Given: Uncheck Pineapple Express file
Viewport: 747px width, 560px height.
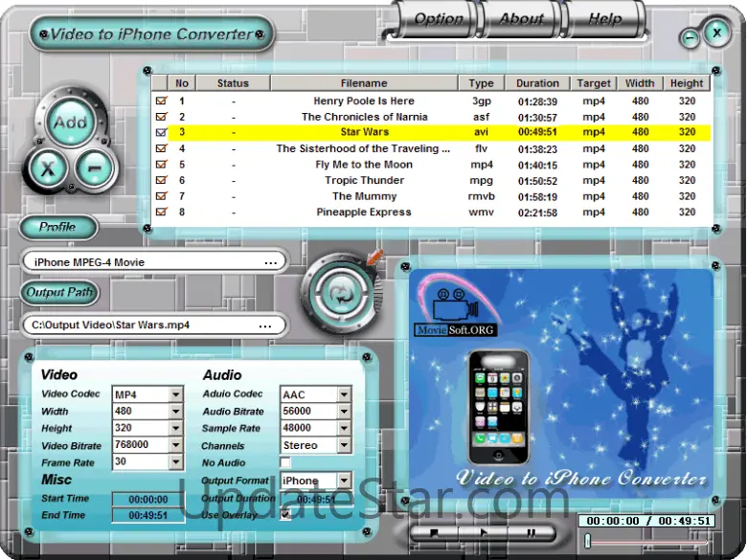Looking at the screenshot, I should click(162, 212).
